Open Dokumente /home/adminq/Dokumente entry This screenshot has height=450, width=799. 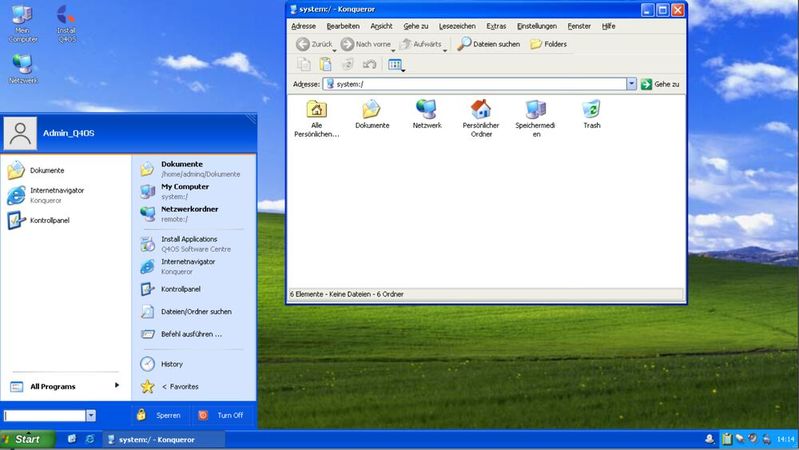tap(194, 169)
